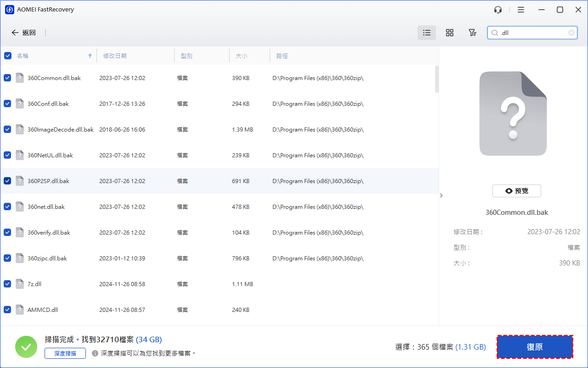Recover selected files with 復原 button

pos(535,347)
